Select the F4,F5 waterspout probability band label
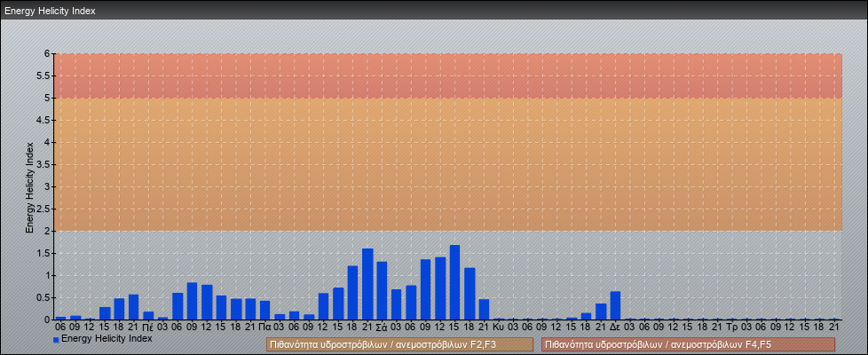Image resolution: width=868 pixels, height=355 pixels. click(688, 344)
